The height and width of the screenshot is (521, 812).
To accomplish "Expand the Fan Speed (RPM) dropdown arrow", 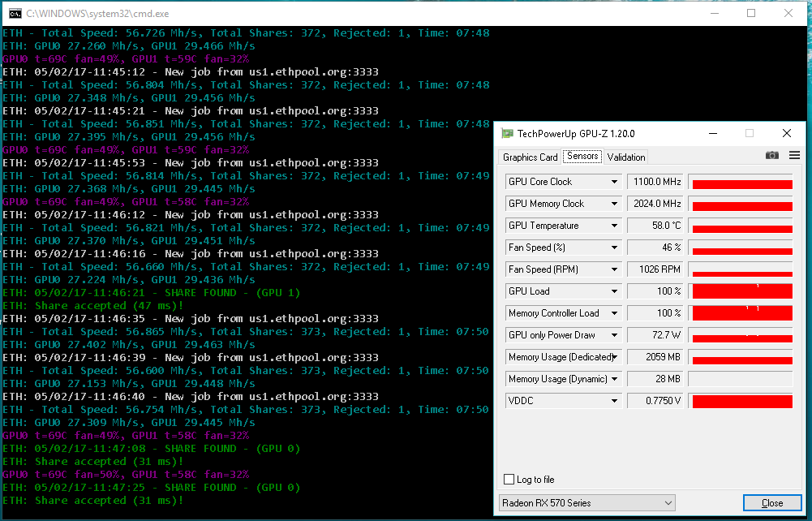I will pyautogui.click(x=614, y=269).
